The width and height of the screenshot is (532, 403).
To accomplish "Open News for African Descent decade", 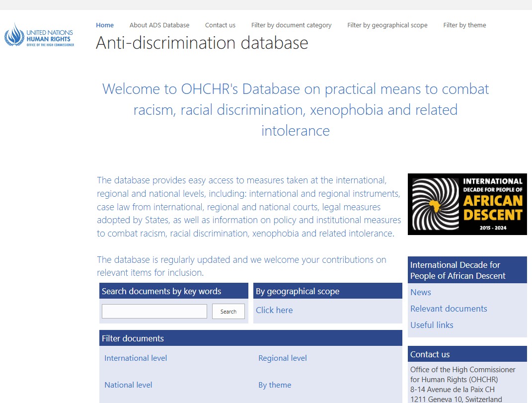I will click(x=420, y=292).
